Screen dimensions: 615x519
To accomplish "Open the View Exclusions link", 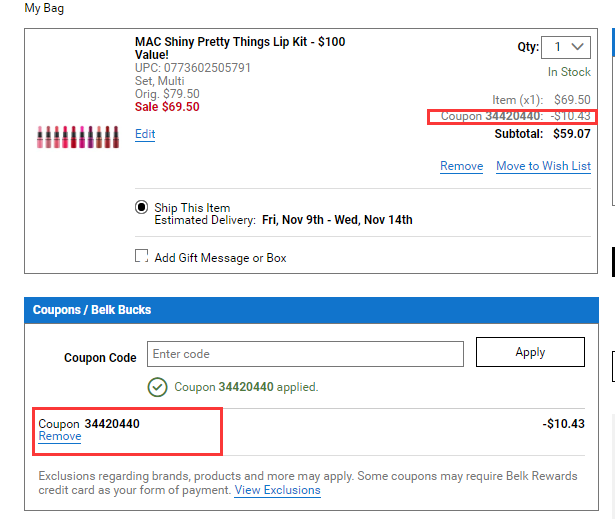I will tap(277, 491).
